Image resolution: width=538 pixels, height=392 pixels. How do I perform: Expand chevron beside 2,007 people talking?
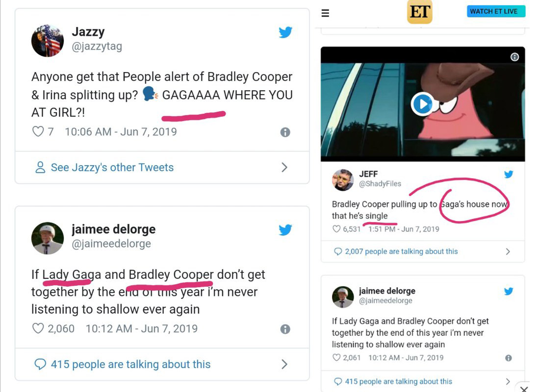coord(508,251)
